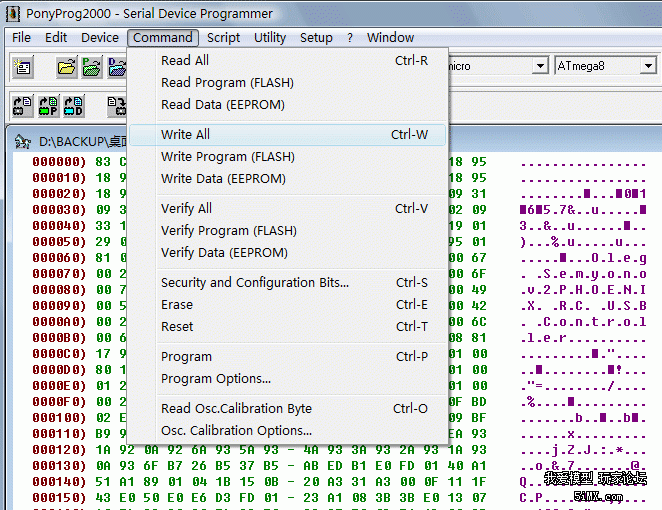This screenshot has width=662, height=510.
Task: Open the Utility menu
Action: [270, 38]
